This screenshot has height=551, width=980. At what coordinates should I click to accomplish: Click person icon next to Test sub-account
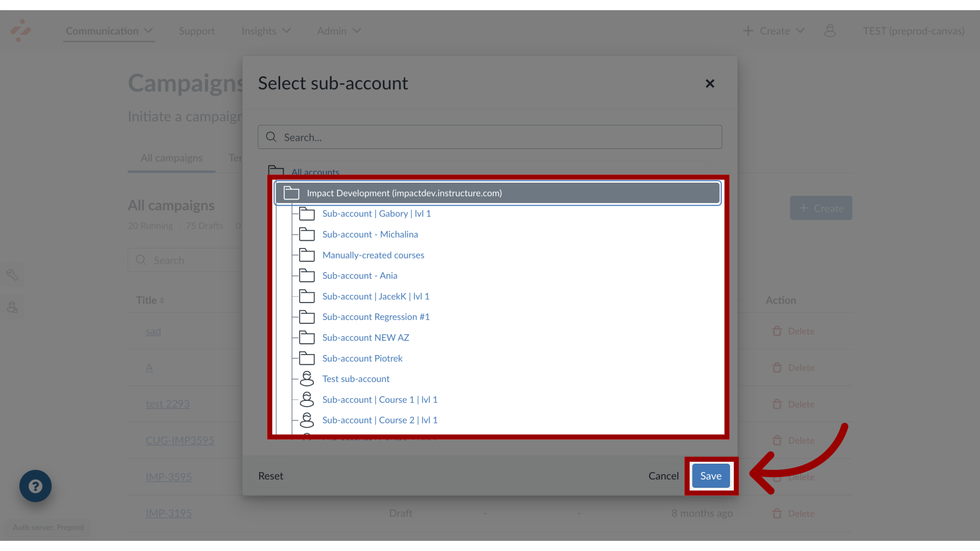pyautogui.click(x=307, y=379)
